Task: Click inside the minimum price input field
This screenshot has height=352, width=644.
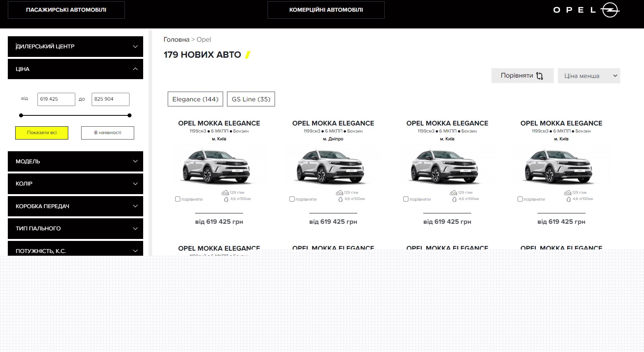Action: pyautogui.click(x=56, y=99)
